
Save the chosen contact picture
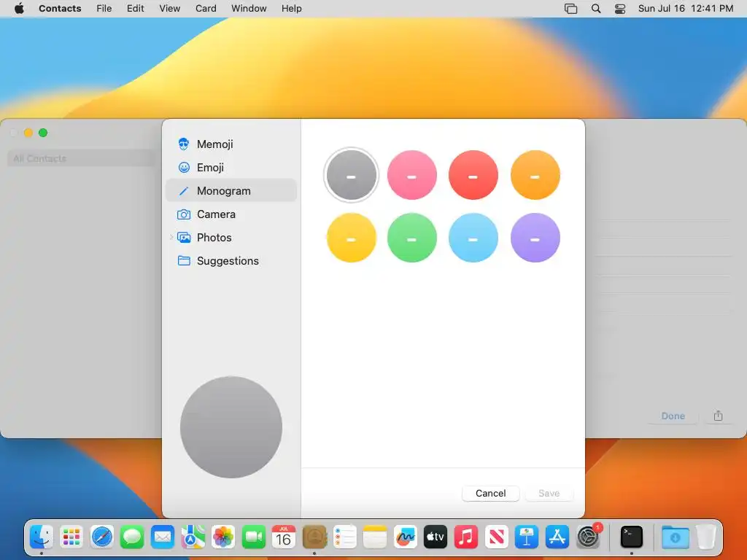coord(549,494)
